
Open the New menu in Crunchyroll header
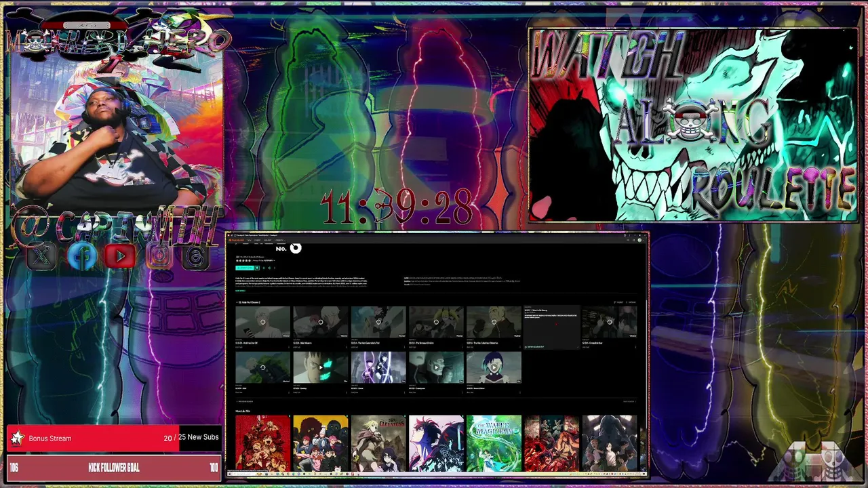249,240
